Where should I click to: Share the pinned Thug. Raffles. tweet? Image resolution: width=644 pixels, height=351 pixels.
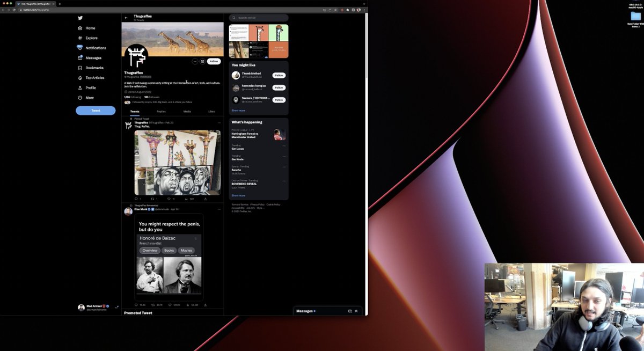(205, 199)
